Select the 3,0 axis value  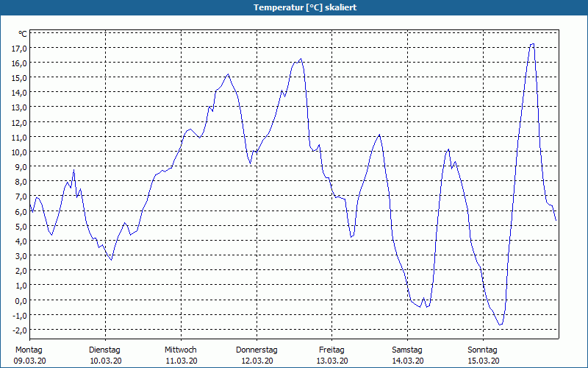[x=21, y=255]
